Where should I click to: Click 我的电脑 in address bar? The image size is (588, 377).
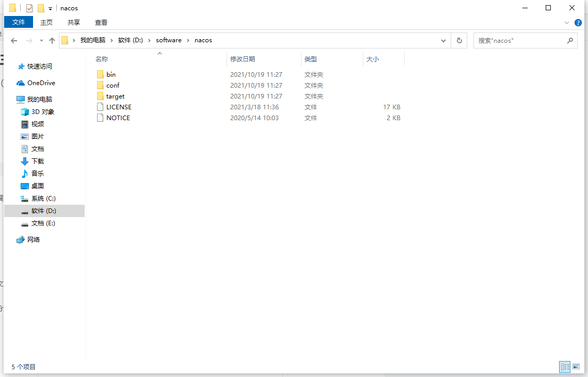[x=93, y=40]
